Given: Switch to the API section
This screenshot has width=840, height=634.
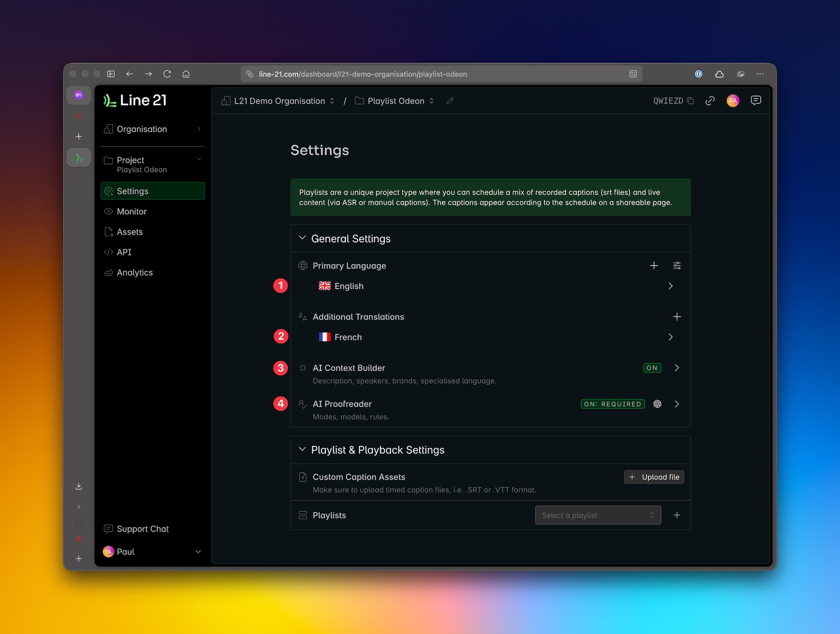Looking at the screenshot, I should click(124, 252).
